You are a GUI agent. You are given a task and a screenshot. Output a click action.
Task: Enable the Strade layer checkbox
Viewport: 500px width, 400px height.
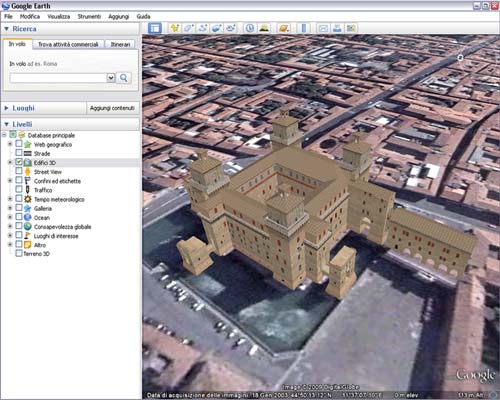(19, 153)
